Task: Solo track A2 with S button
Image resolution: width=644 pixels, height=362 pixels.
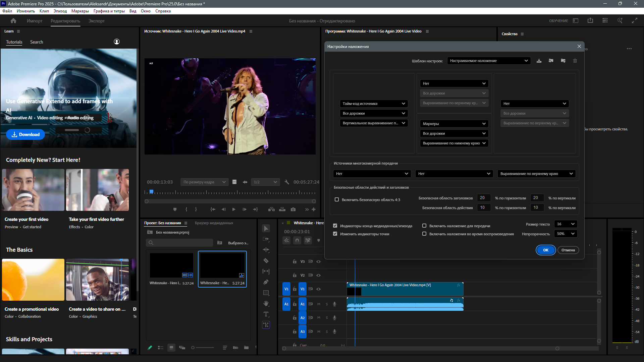Action: [x=327, y=318]
